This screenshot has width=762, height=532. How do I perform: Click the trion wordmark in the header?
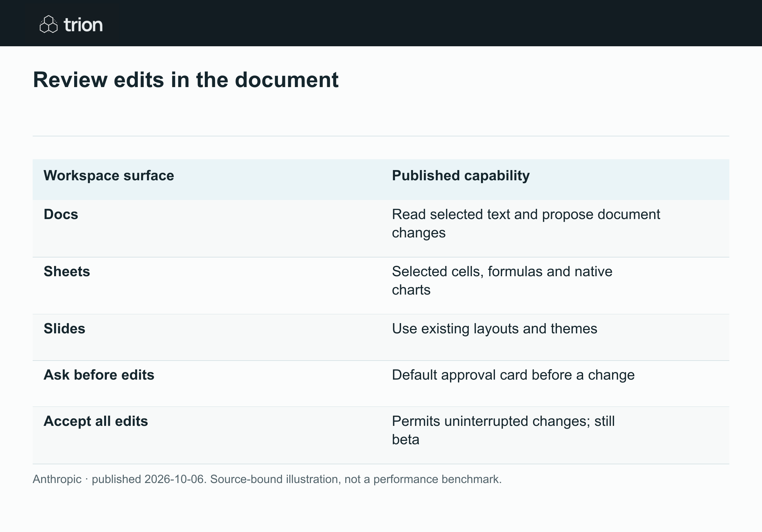[x=83, y=25]
